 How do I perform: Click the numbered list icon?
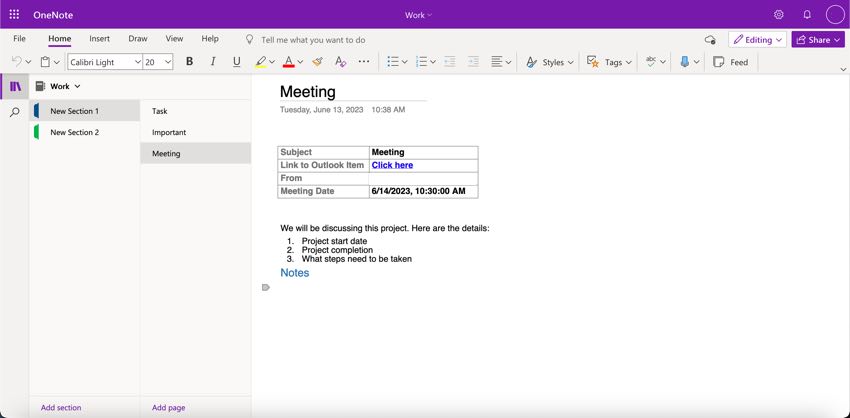tap(421, 62)
